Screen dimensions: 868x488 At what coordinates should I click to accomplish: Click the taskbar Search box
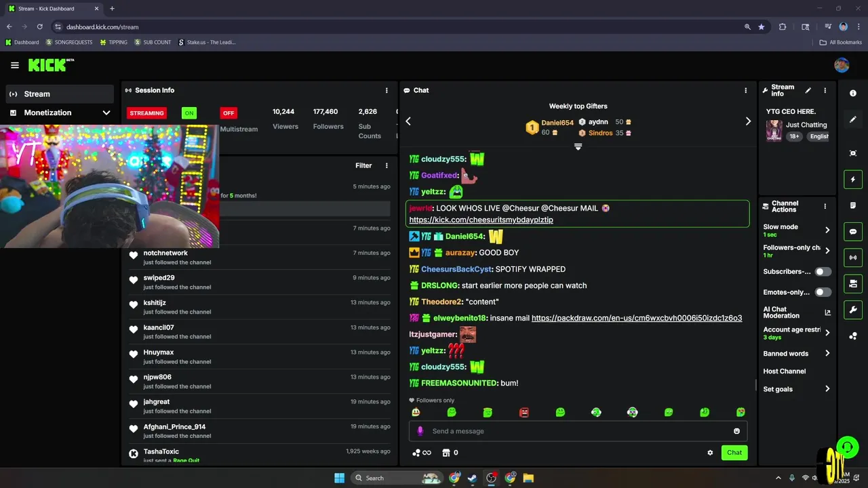pos(397,478)
